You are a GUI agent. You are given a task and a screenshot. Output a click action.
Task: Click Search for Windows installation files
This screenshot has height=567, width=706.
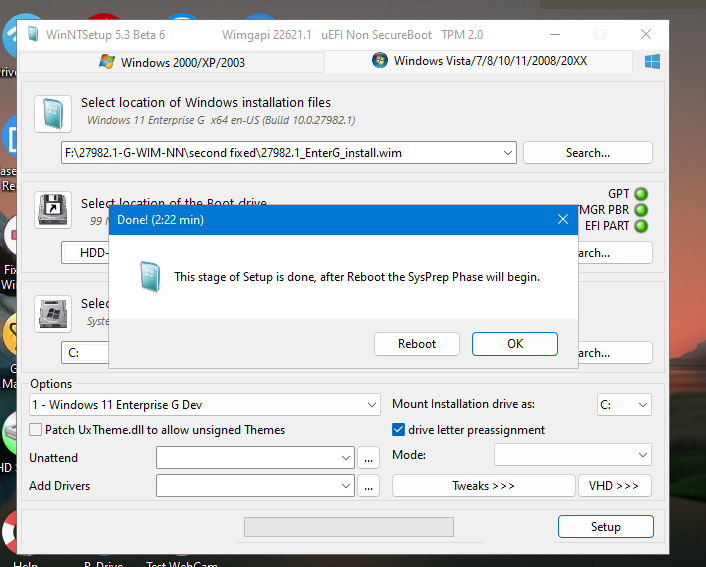[588, 153]
